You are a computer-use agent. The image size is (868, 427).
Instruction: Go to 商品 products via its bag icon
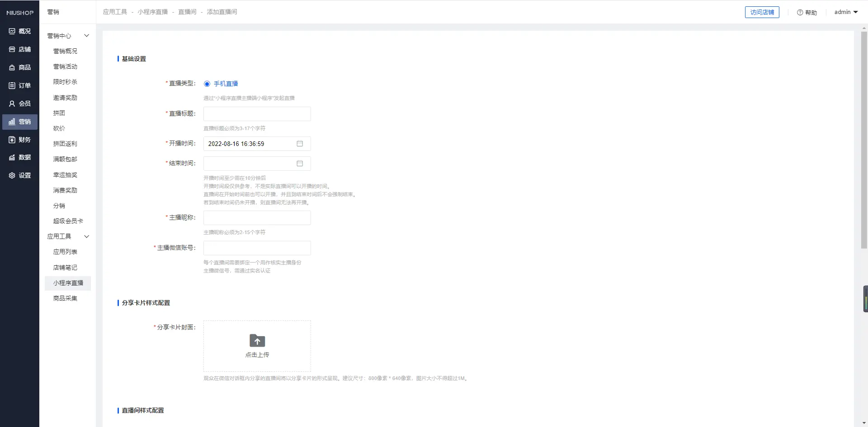pyautogui.click(x=12, y=67)
